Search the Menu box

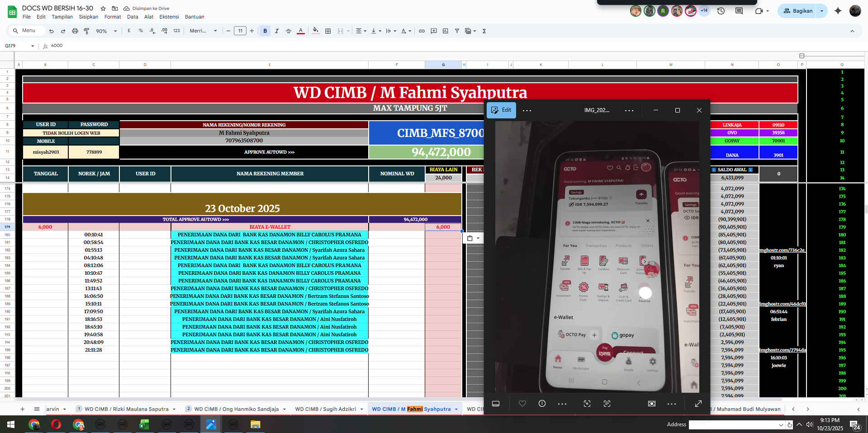tap(27, 31)
